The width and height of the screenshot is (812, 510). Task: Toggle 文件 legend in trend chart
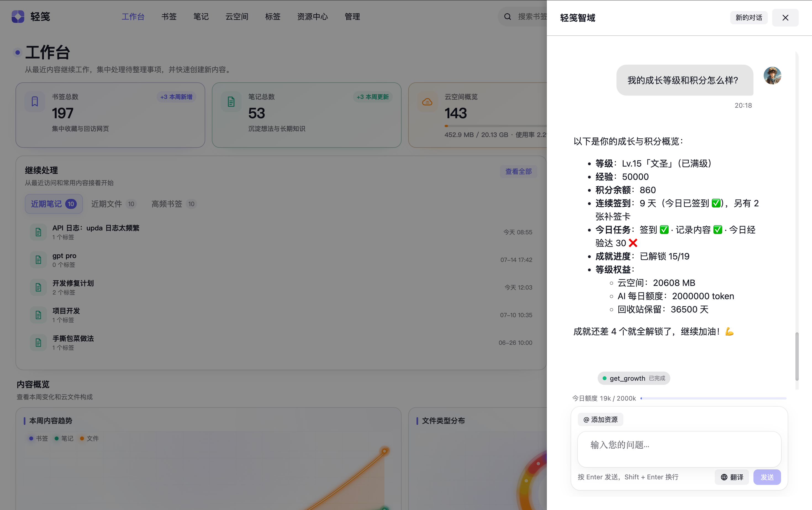coord(89,438)
